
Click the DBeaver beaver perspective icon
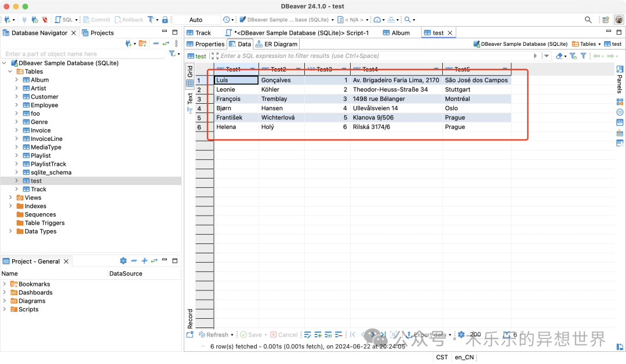tap(619, 20)
